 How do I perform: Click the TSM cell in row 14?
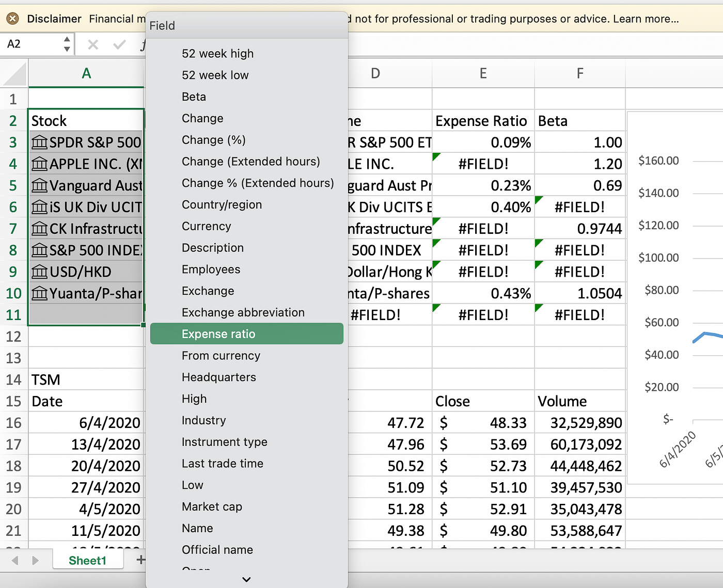(86, 380)
